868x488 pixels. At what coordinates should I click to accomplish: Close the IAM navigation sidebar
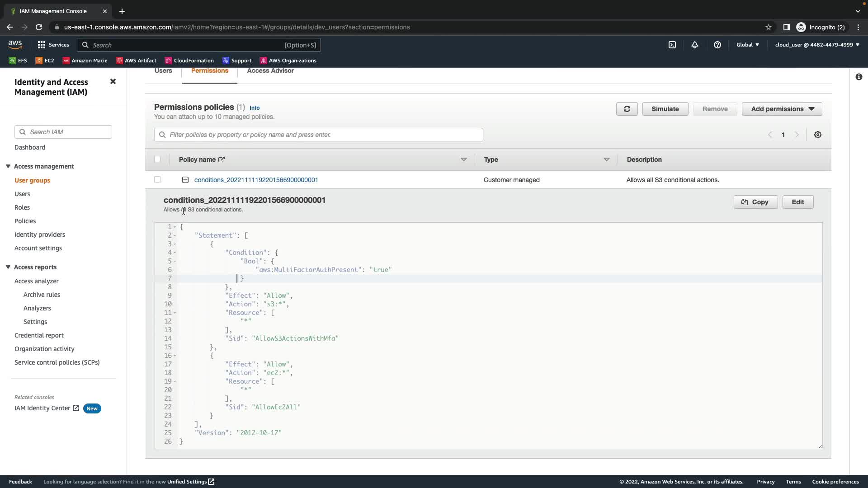pyautogui.click(x=113, y=81)
